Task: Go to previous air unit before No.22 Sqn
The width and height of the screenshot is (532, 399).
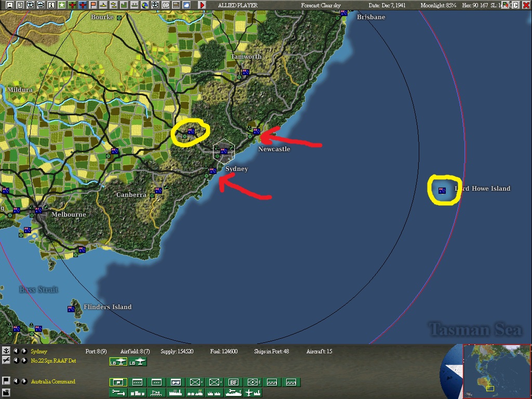Action: pos(16,361)
